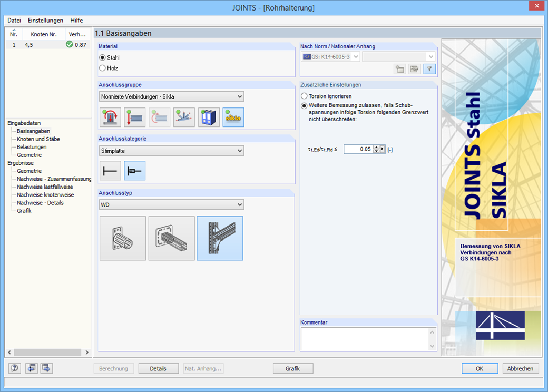The image size is (548, 392).
Task: Open the Einstellungen menu
Action: click(x=45, y=20)
